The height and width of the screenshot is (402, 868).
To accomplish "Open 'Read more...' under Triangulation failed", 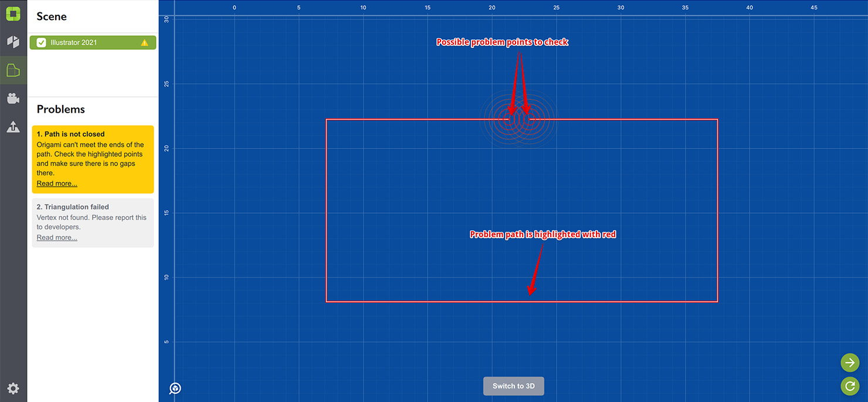I will (57, 238).
